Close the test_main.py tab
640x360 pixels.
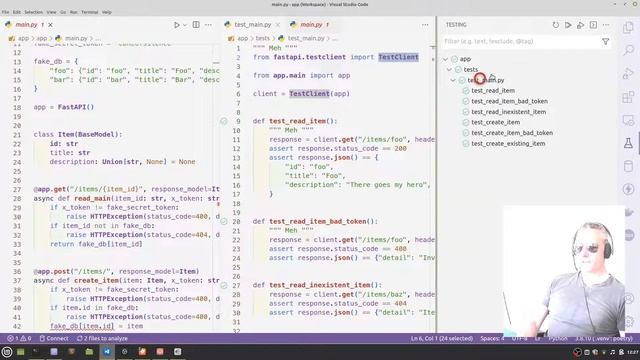tap(278, 25)
